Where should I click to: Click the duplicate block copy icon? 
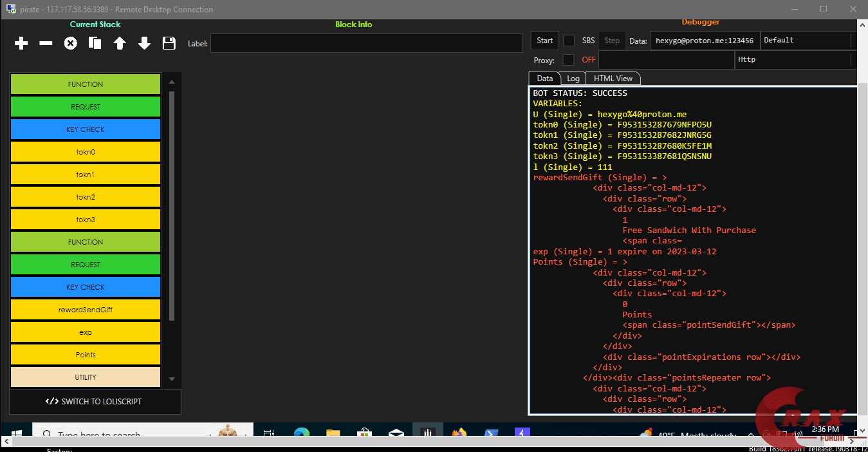click(x=95, y=43)
